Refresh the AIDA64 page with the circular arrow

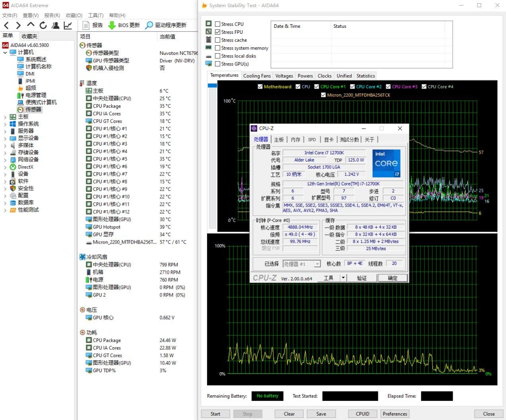click(43, 25)
